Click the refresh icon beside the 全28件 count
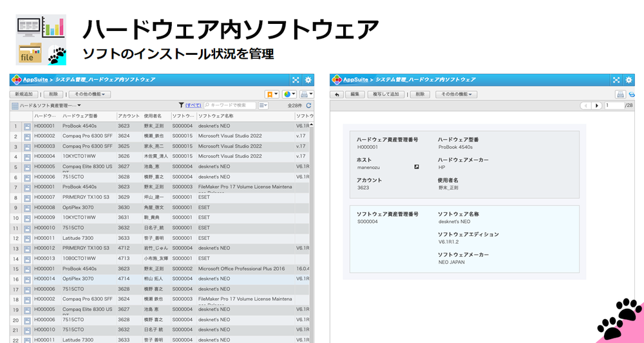 (308, 105)
